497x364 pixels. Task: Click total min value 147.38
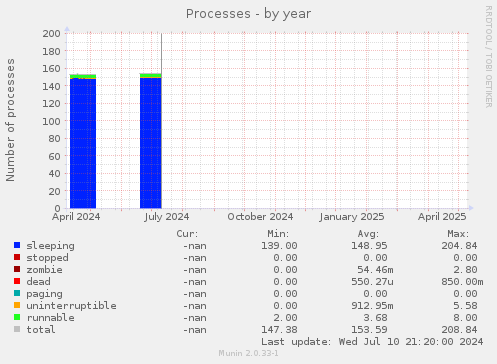(279, 330)
